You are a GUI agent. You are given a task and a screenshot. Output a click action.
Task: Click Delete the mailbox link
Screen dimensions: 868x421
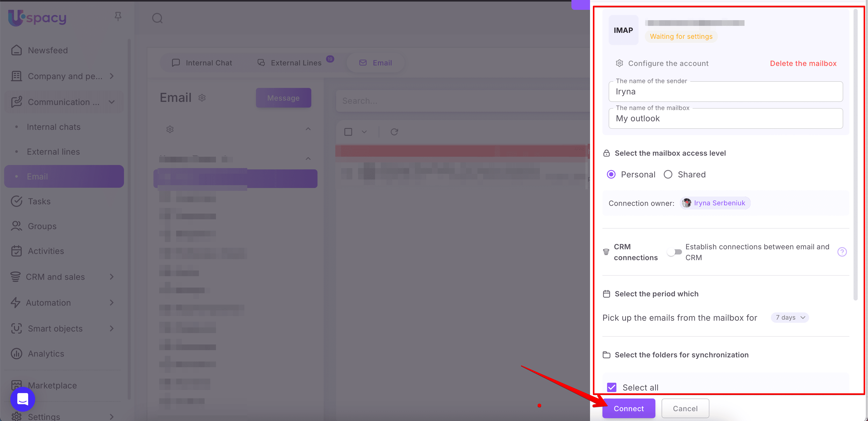803,63
